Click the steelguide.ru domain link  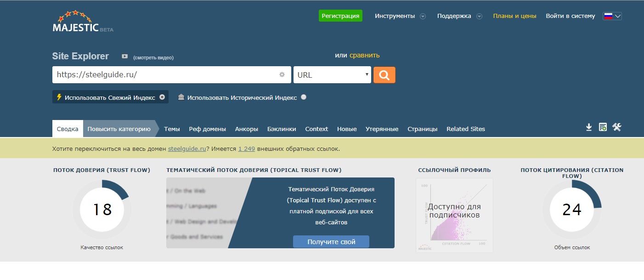pyautogui.click(x=187, y=149)
